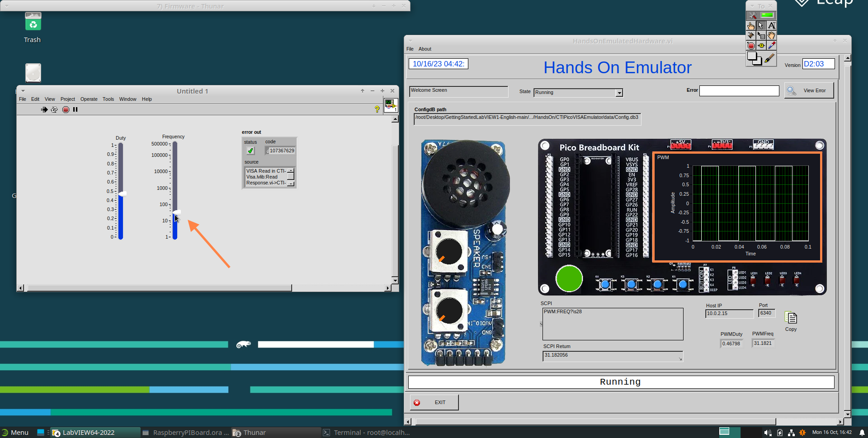The image size is (868, 438).
Task: Select the Edit Text tool in Tools palette
Action: [x=771, y=25]
